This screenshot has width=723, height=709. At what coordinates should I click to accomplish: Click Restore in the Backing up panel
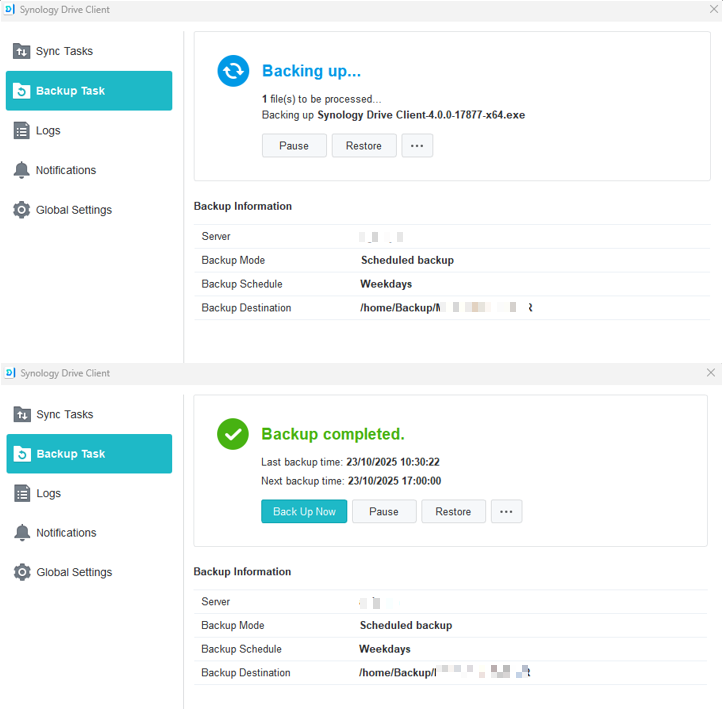point(364,146)
